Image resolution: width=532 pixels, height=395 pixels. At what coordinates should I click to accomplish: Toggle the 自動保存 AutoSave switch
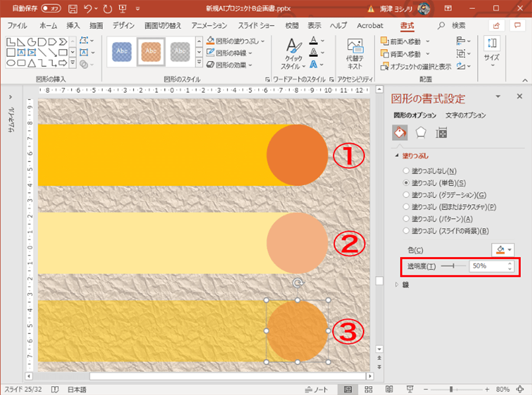51,9
